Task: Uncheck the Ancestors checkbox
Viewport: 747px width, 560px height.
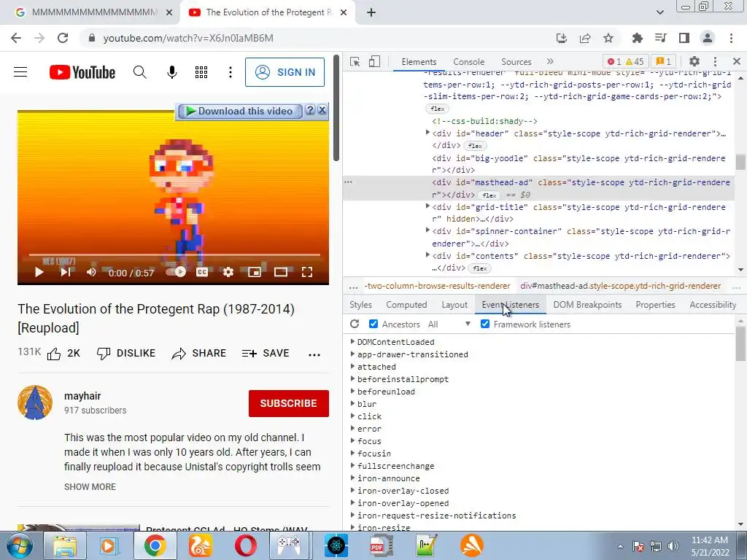Action: (373, 324)
